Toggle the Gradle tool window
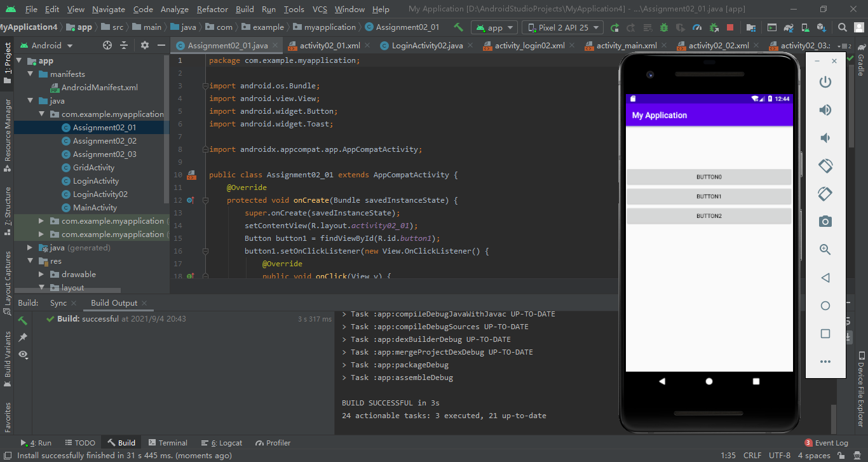868x462 pixels. [x=861, y=59]
